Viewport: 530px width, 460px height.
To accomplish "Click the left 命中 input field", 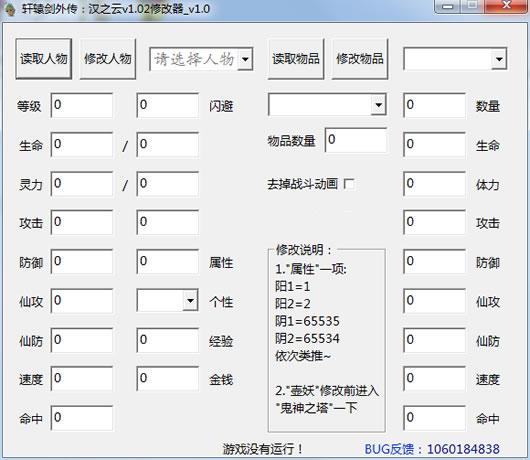I will 82,418.
